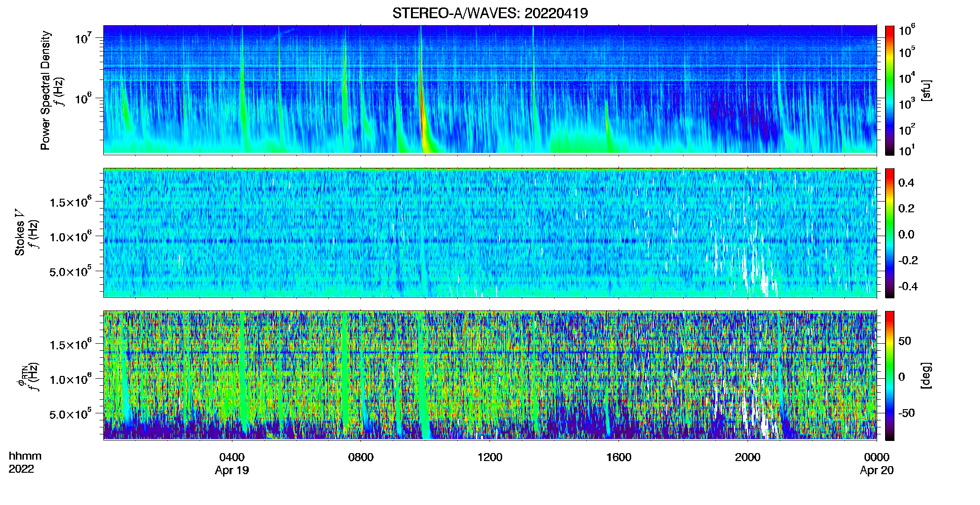Viewport: 980px width, 505px height.
Task: Click the -50 degree colorbar tick label
Action: pyautogui.click(x=907, y=413)
